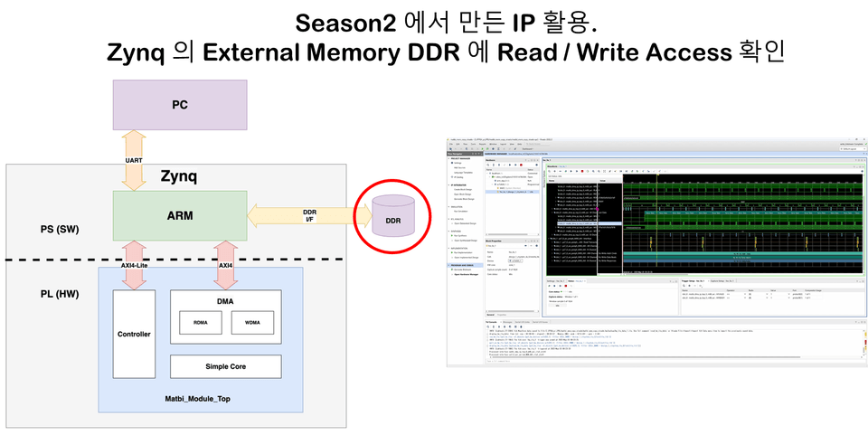This screenshot has width=868, height=435.
Task: Click Open Elaborated Design
Action: (x=465, y=223)
